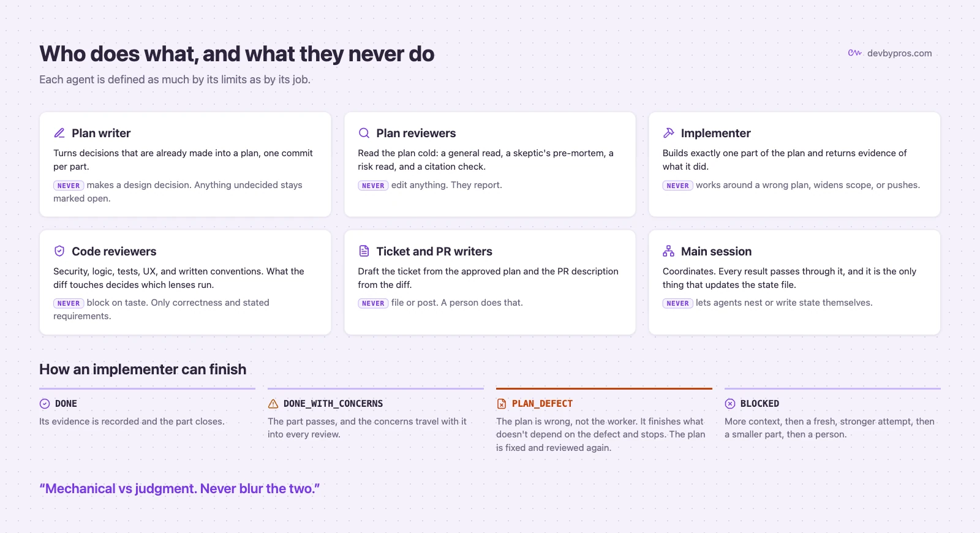Click the file-x icon next to PLAN_DEFECT
Screen dimensions: 980x533
point(502,404)
